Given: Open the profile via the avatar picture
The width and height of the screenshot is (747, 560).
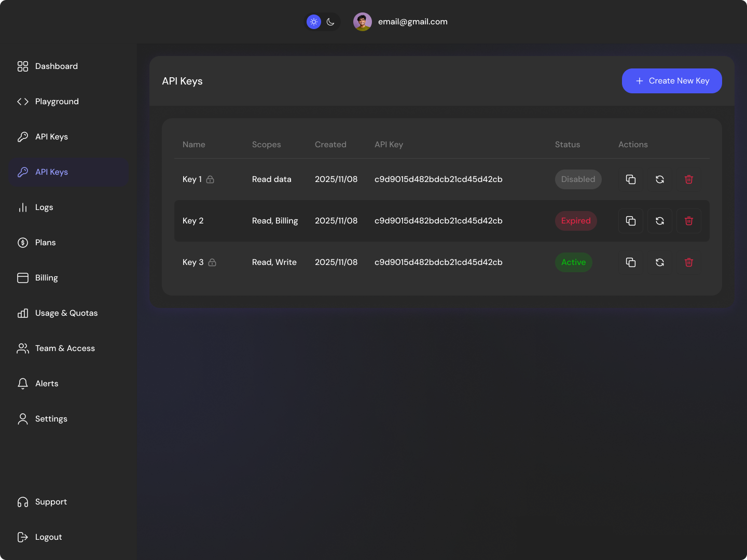Looking at the screenshot, I should coord(363,22).
